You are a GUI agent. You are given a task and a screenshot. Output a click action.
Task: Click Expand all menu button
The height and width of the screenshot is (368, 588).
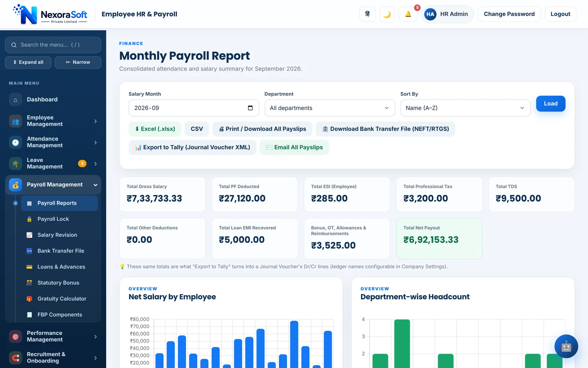point(28,62)
